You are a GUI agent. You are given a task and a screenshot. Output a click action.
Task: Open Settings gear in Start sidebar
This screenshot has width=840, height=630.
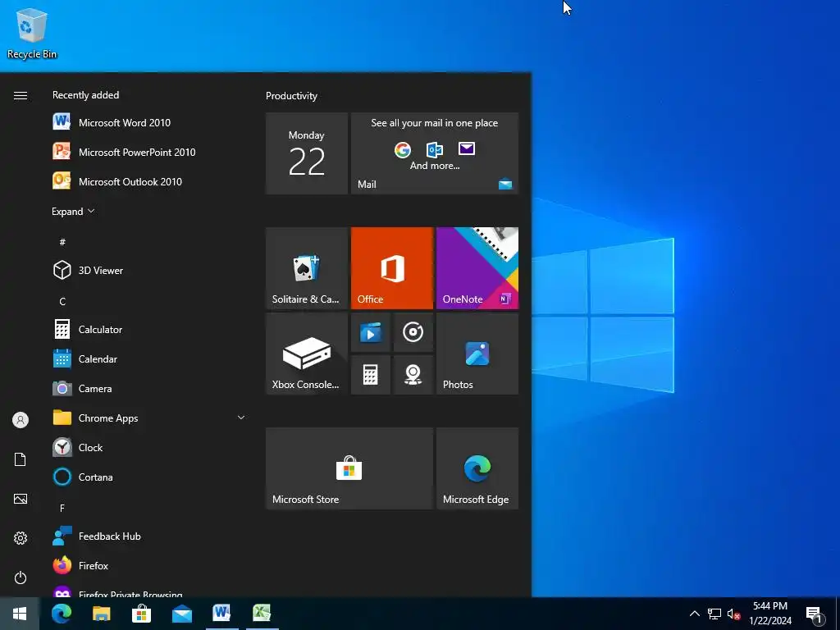tap(21, 538)
